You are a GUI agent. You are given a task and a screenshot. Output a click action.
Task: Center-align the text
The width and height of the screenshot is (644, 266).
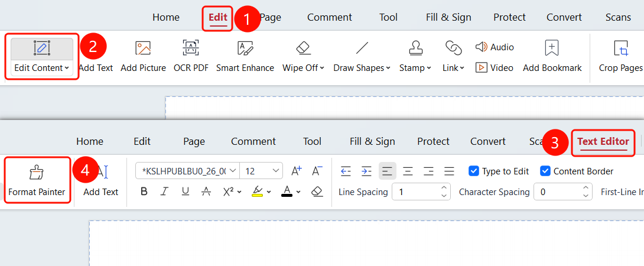(x=408, y=171)
